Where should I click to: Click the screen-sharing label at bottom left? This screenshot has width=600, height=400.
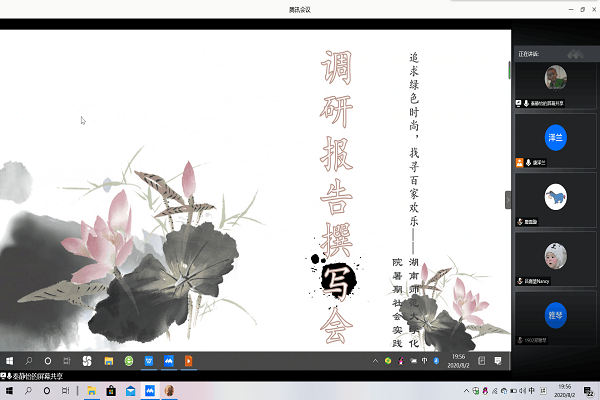coord(36,375)
